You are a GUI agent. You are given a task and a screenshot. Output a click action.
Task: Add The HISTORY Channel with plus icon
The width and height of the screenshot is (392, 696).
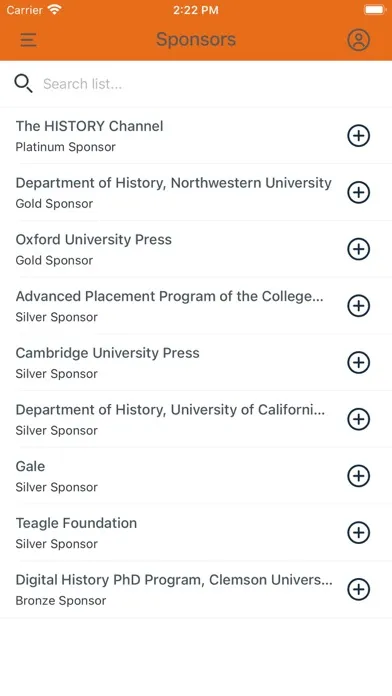tap(358, 135)
